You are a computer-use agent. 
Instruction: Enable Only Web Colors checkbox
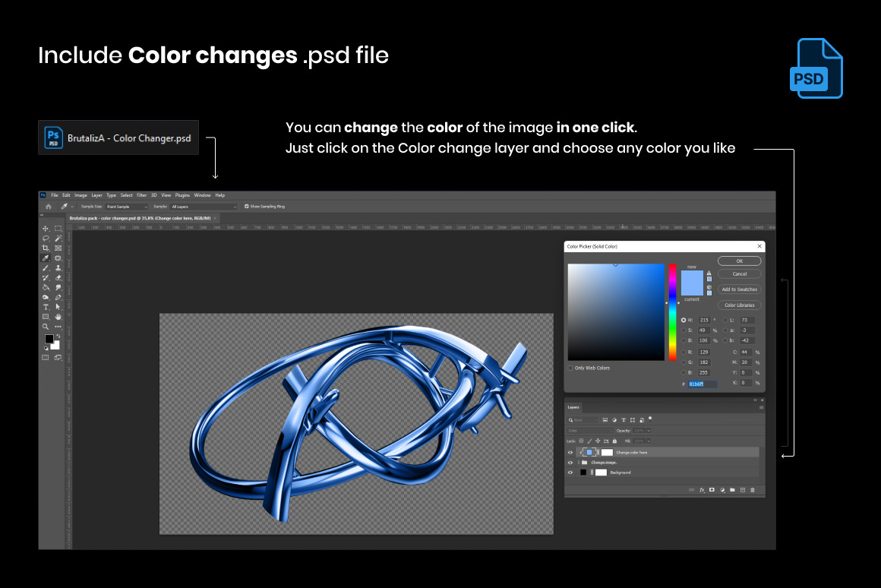pos(570,368)
